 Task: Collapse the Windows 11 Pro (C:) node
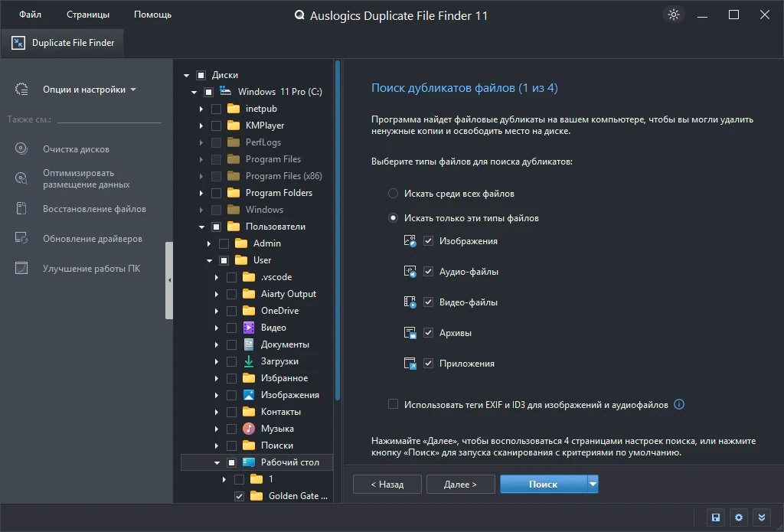pos(194,92)
